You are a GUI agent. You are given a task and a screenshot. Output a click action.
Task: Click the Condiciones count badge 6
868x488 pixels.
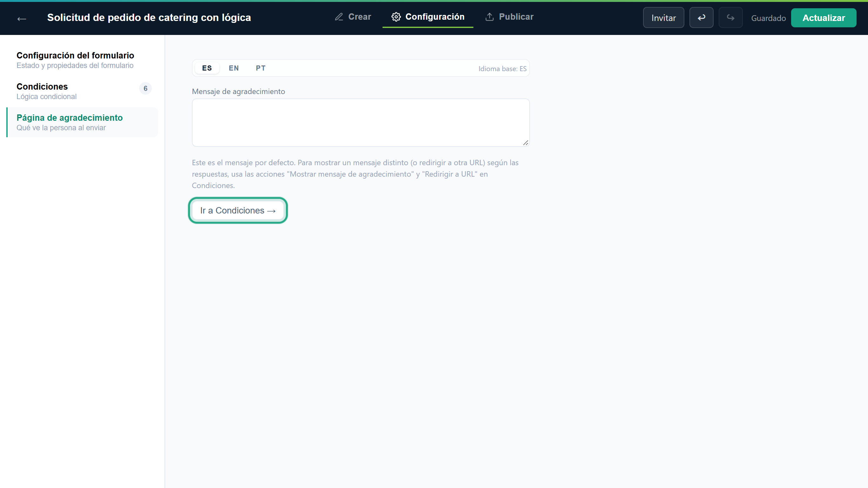pos(145,88)
